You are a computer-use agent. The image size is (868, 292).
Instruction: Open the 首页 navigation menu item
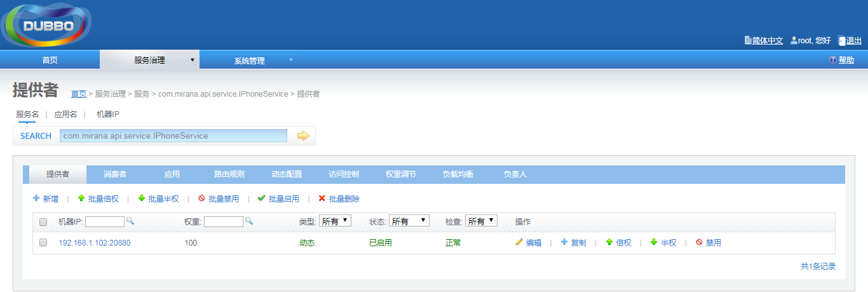coord(50,60)
